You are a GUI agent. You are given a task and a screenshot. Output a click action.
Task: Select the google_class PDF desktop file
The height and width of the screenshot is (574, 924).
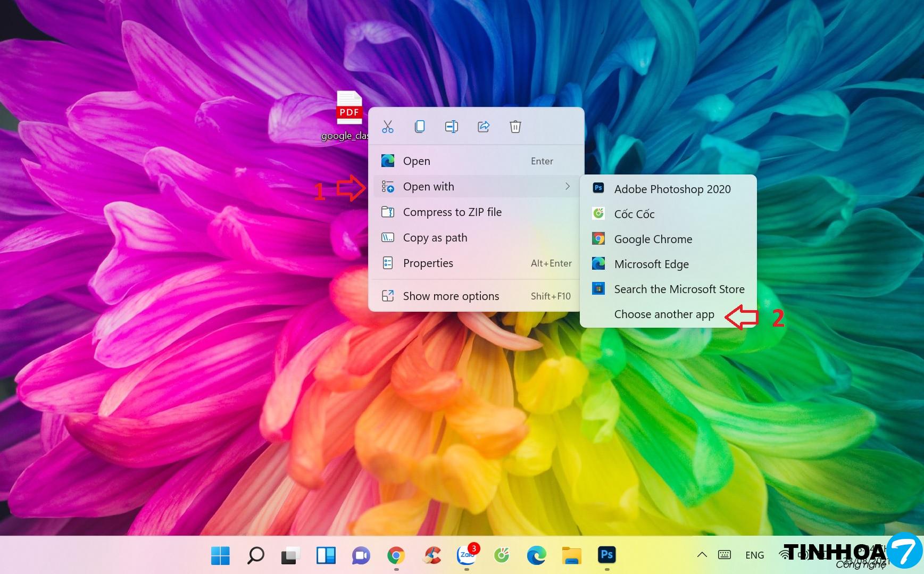tap(349, 109)
